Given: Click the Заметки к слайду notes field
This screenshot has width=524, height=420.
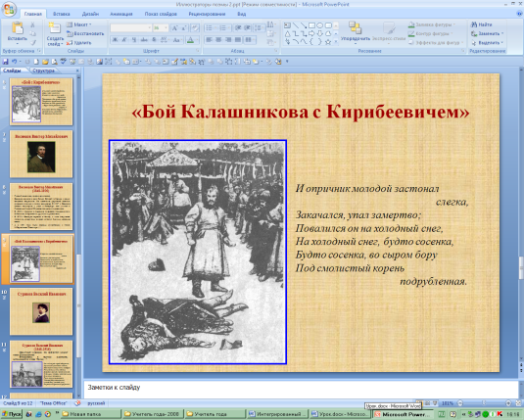Looking at the screenshot, I should click(x=301, y=390).
